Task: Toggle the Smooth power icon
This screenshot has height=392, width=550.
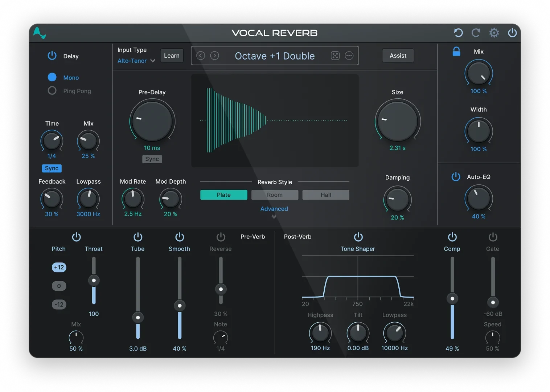Action: 180,237
